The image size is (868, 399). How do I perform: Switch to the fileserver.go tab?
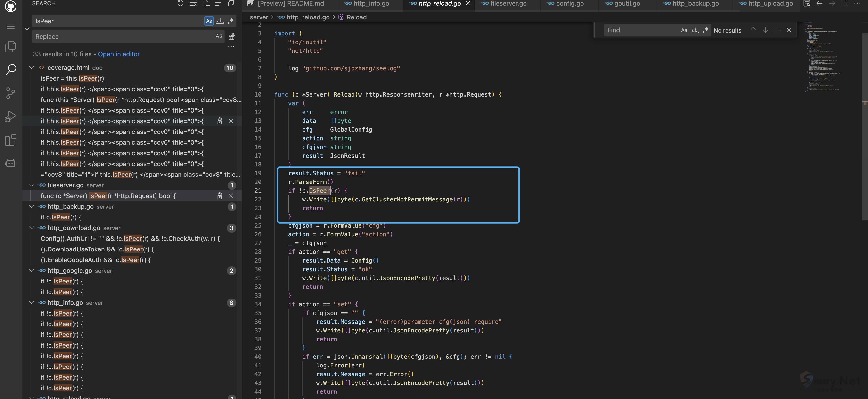pos(508,4)
